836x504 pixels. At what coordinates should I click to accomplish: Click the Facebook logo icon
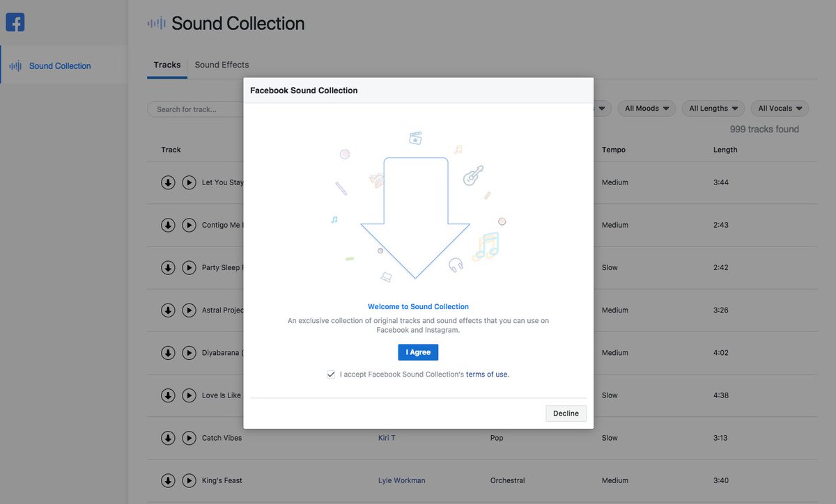coord(15,22)
